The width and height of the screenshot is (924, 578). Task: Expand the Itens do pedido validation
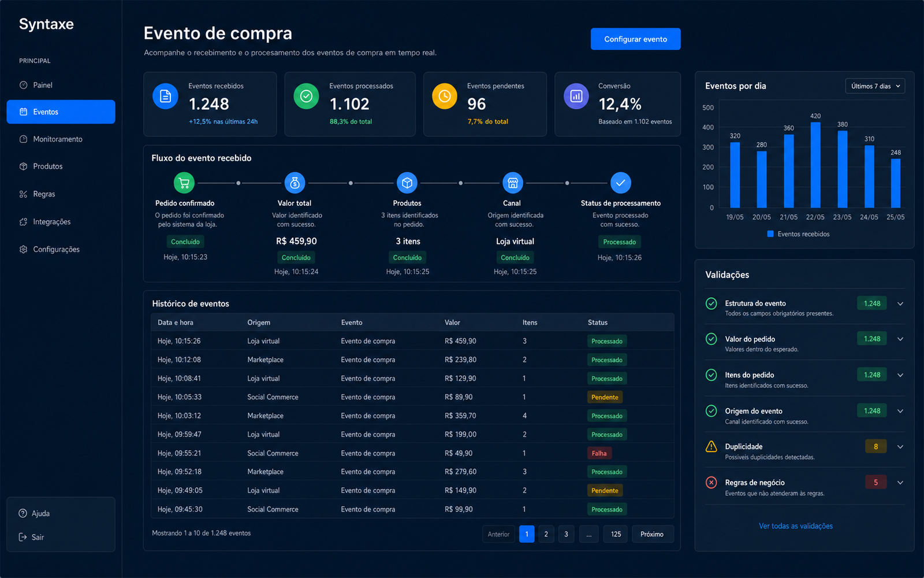(900, 375)
